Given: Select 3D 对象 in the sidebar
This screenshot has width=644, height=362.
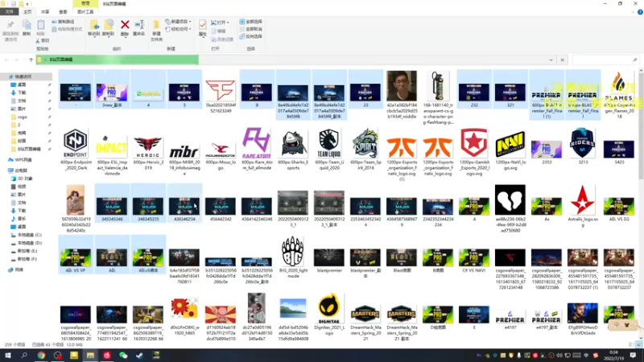Looking at the screenshot, I should point(25,179).
